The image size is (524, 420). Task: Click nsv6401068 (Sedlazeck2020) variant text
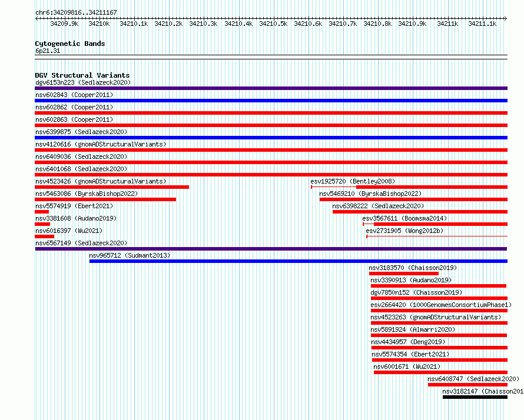pyautogui.click(x=81, y=169)
